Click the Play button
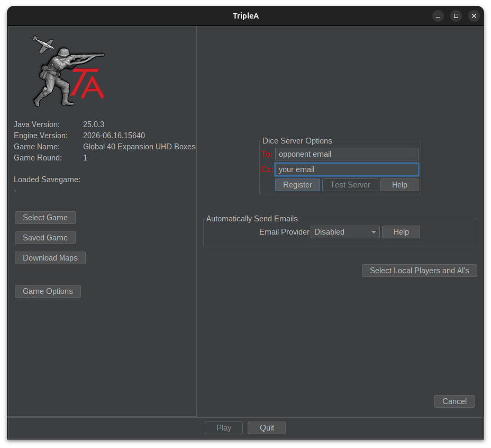Screen dimensions: 491x448 pos(224,428)
